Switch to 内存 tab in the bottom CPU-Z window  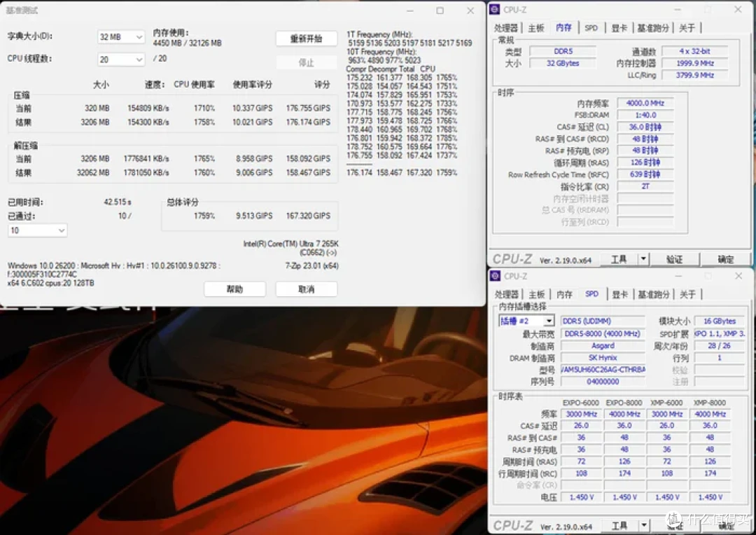click(x=564, y=294)
